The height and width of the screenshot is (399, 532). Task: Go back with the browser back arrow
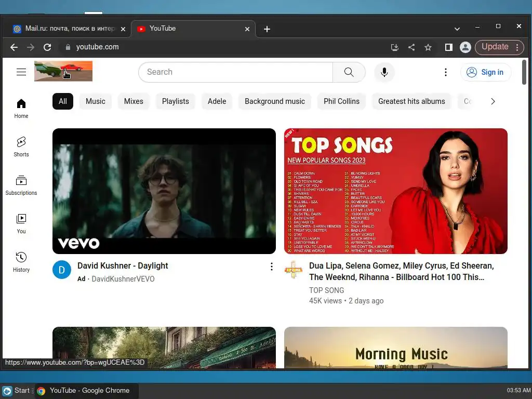pyautogui.click(x=14, y=47)
